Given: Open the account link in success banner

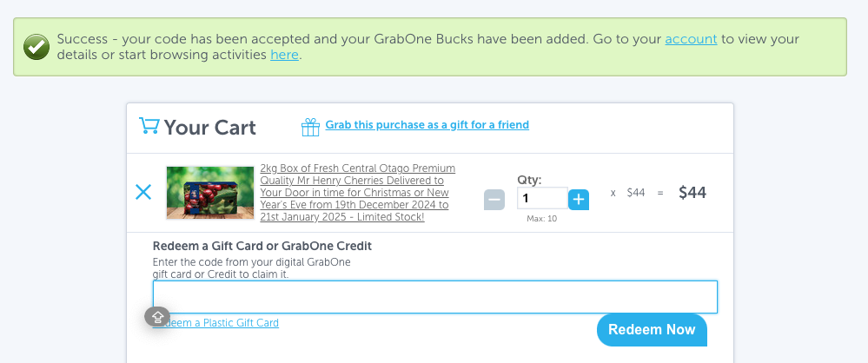Looking at the screenshot, I should click(x=691, y=39).
